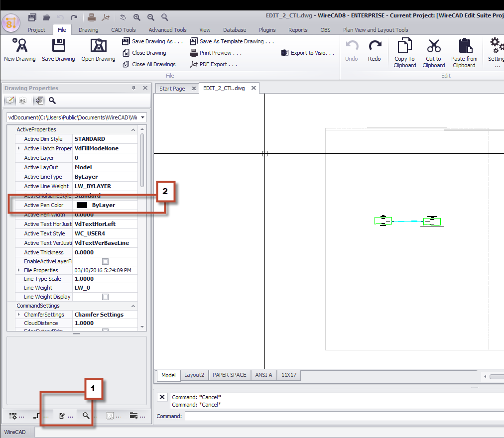Pin the Drawing Properties panel
This screenshot has width=504, height=438.
133,88
